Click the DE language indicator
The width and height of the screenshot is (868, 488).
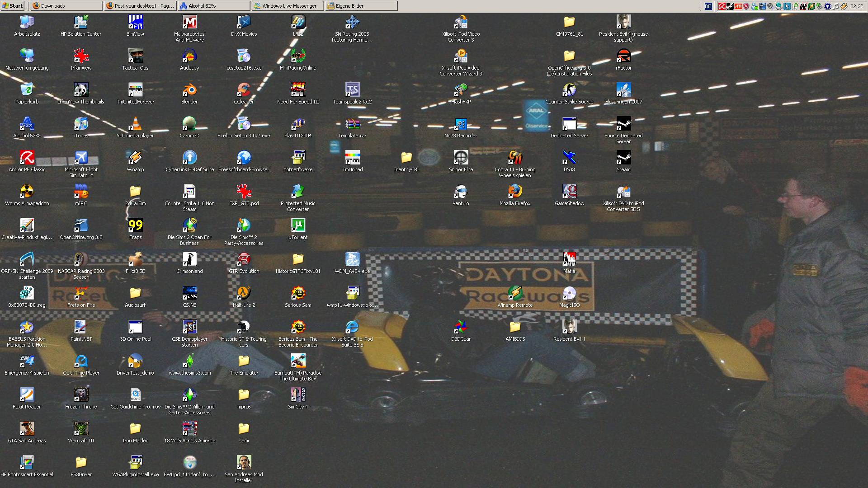pyautogui.click(x=708, y=6)
